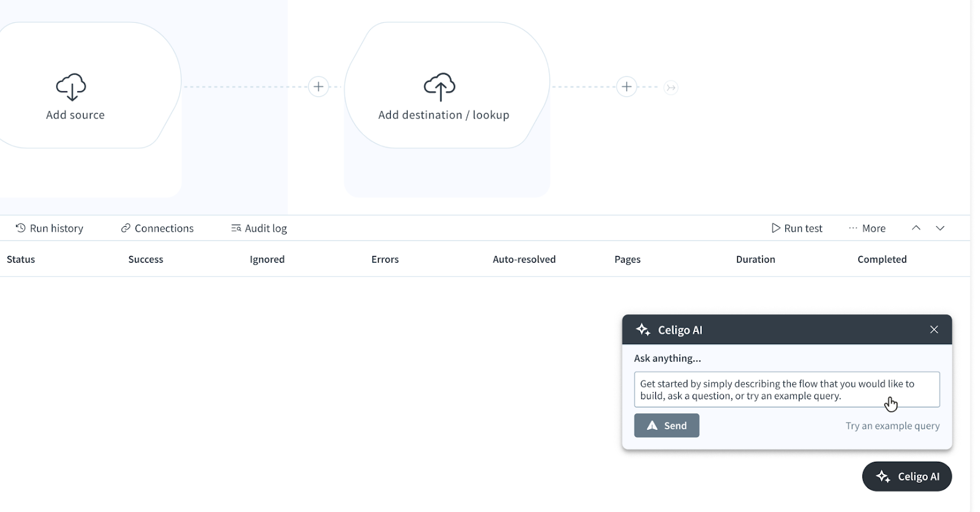Click the Ask anything text input field
980x512 pixels.
(787, 390)
